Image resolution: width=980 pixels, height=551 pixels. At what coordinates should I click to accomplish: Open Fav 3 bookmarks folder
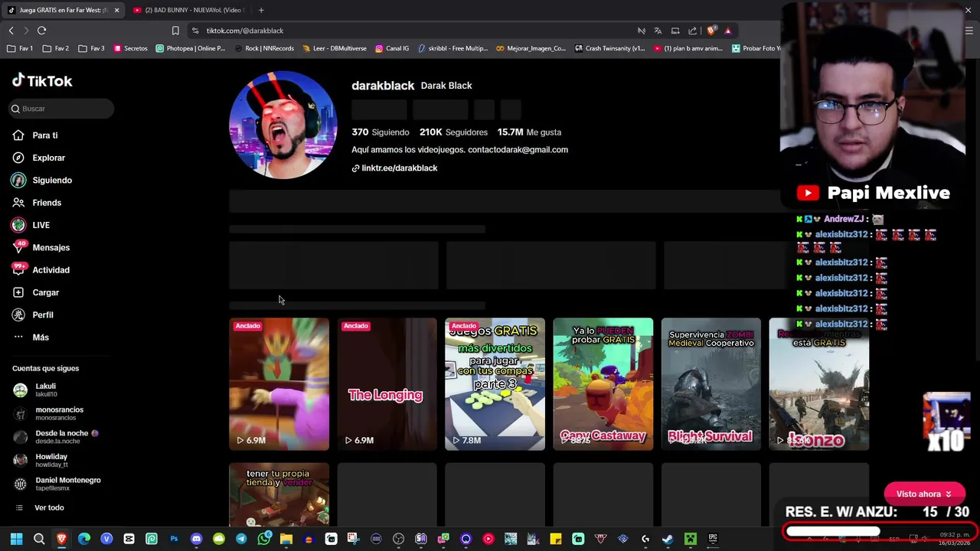tap(92, 48)
